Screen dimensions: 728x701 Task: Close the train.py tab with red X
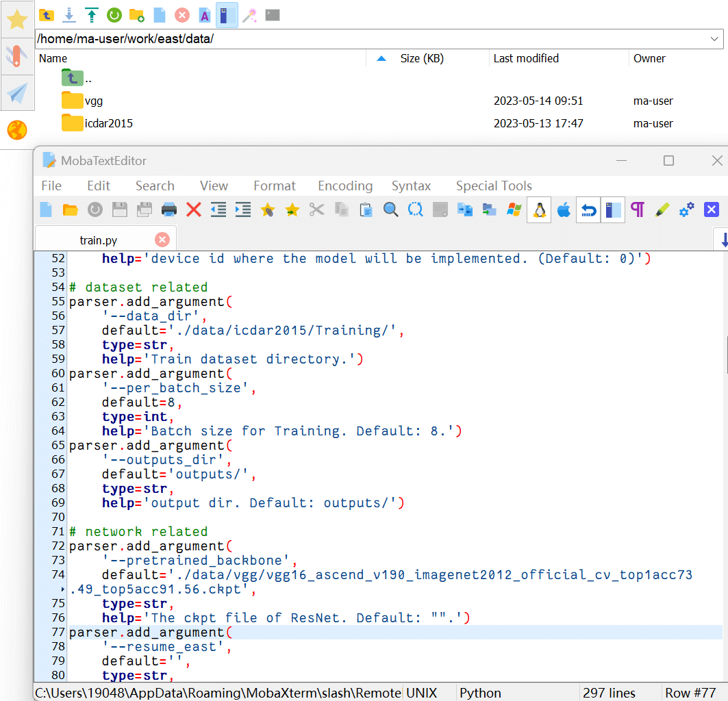click(x=162, y=240)
